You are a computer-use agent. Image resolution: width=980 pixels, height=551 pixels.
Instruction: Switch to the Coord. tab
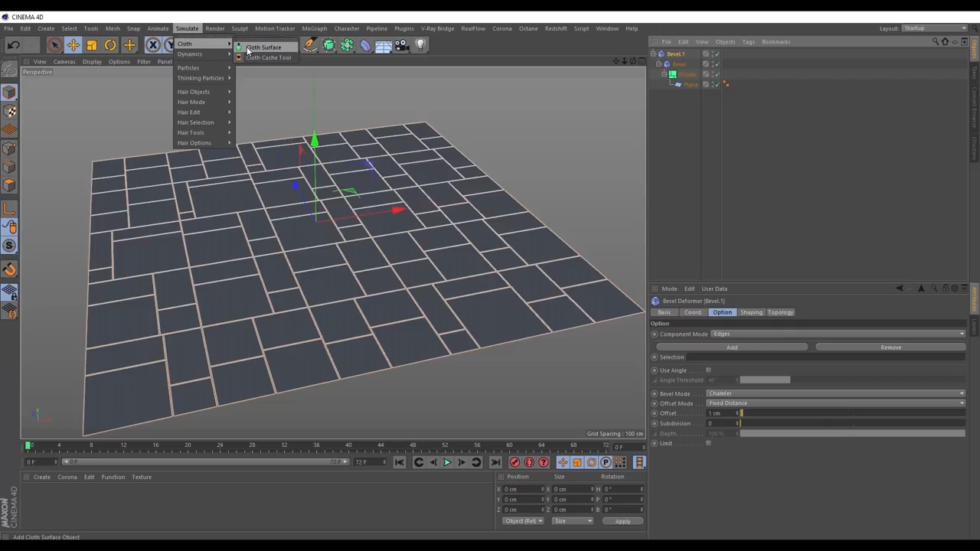pos(693,312)
